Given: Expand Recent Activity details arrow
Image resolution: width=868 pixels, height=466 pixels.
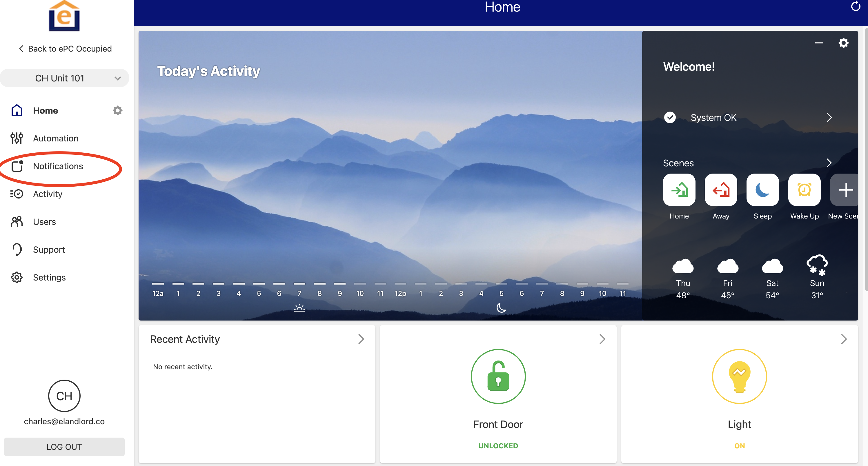Looking at the screenshot, I should (x=361, y=339).
